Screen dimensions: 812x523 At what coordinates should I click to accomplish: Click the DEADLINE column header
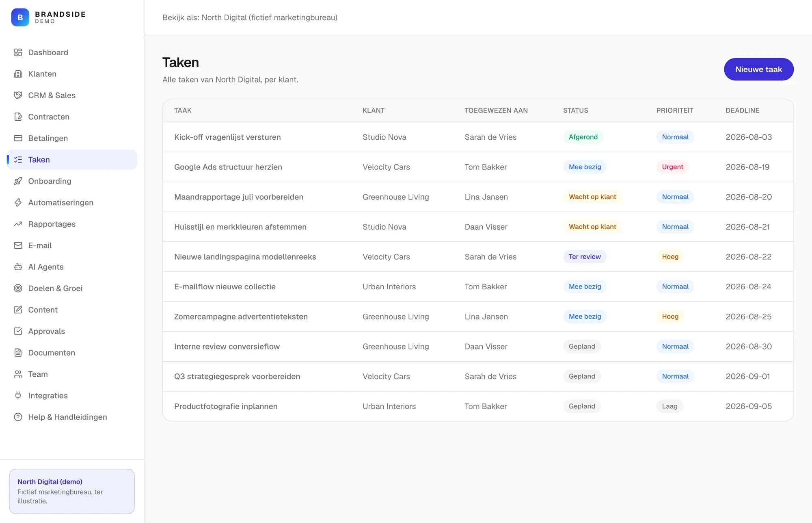(742, 111)
